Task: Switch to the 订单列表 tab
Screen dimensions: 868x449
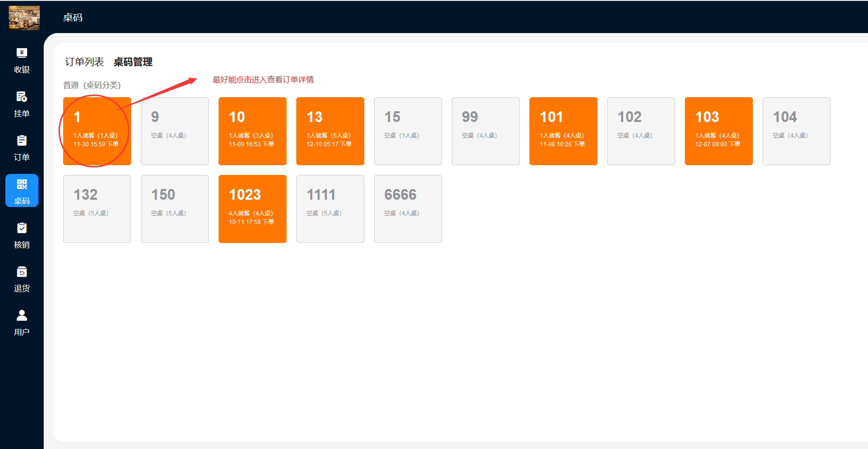Action: point(85,62)
